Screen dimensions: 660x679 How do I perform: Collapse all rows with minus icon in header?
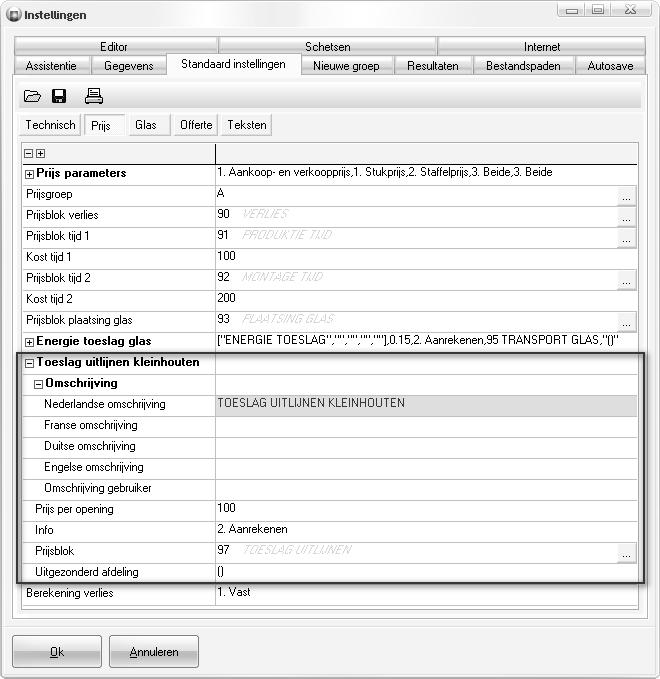[29, 153]
